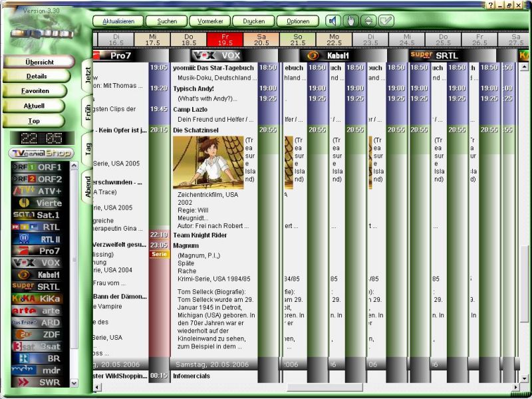The height and width of the screenshot is (399, 532).
Task: Select day tab So 21.5
Action: 298,39
